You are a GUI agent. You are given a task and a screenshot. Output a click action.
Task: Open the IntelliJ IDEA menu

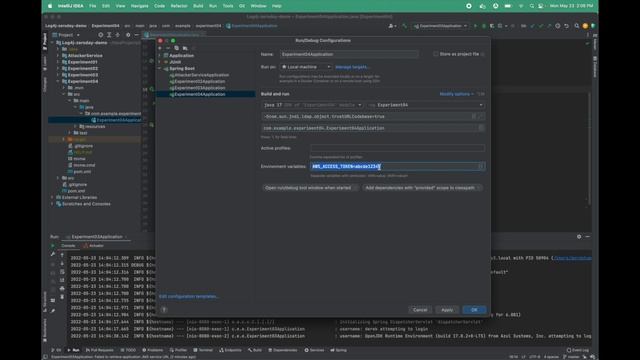pyautogui.click(x=70, y=6)
